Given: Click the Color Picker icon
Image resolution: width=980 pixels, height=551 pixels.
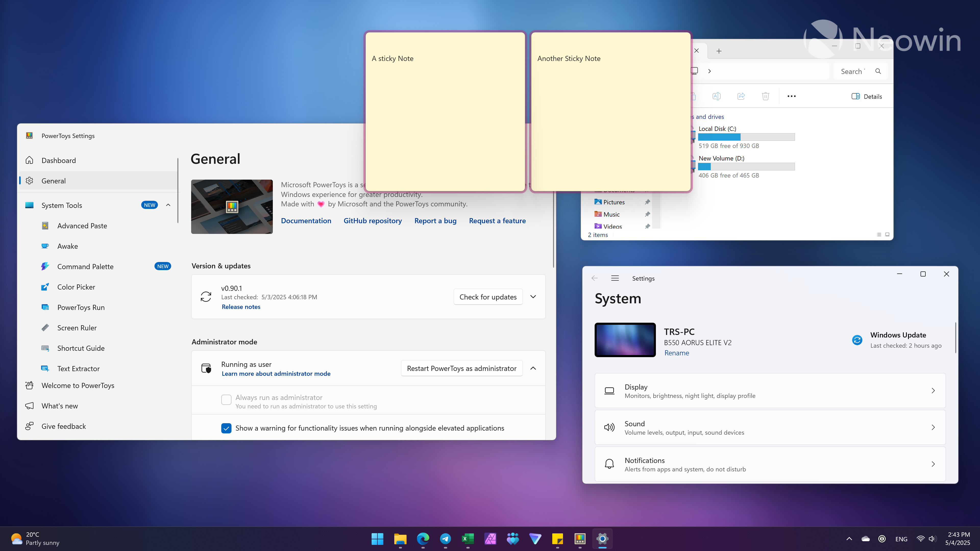Looking at the screenshot, I should click(x=45, y=287).
